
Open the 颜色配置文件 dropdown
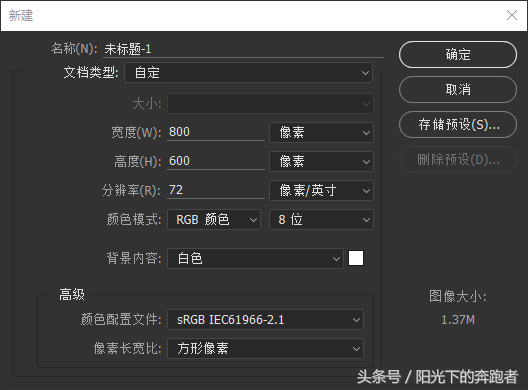click(x=265, y=319)
